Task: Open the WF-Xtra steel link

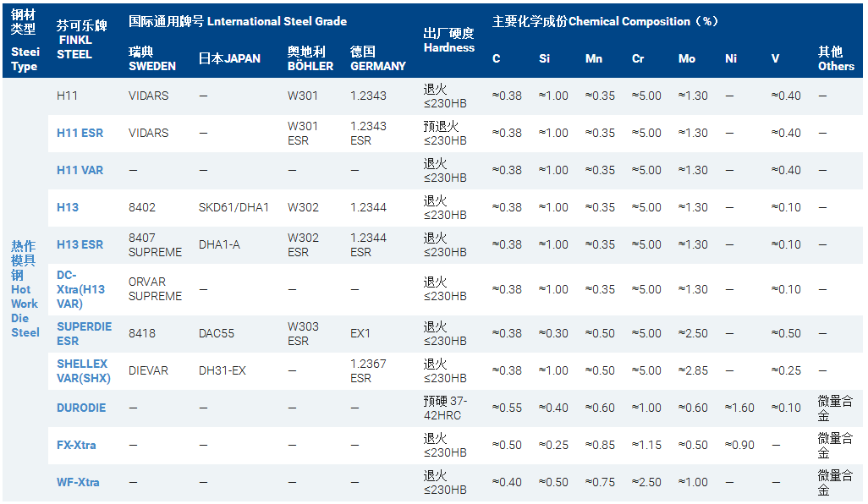Action: pos(78,482)
